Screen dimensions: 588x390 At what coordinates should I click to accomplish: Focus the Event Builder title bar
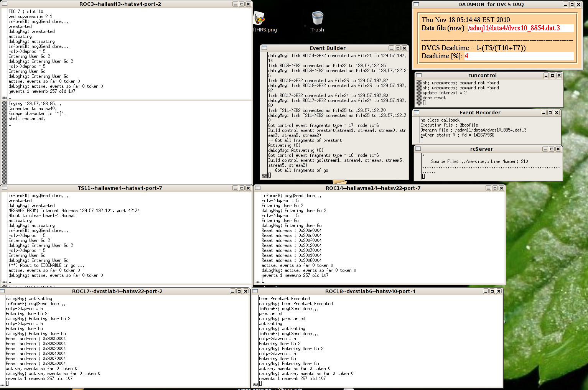pos(328,48)
